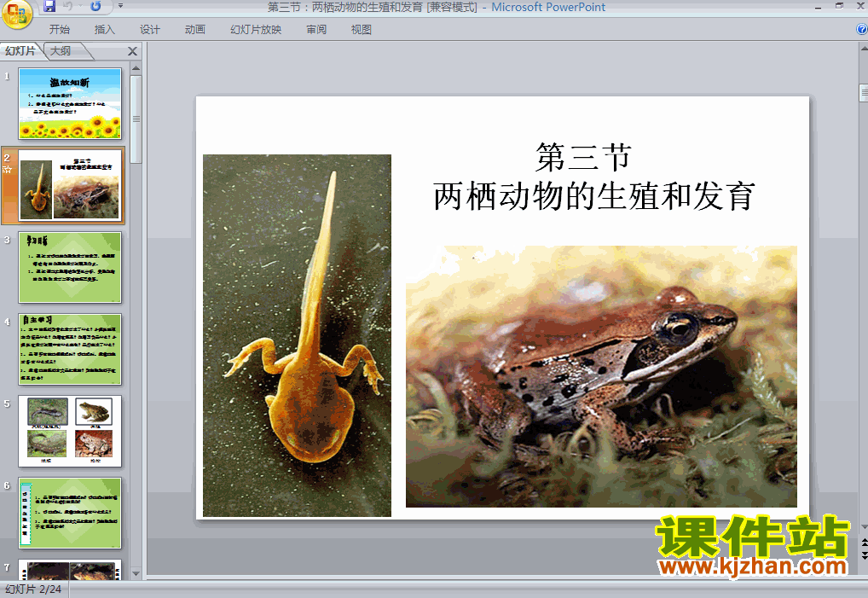
Task: Minimize the PowerPoint window
Action: (818, 7)
